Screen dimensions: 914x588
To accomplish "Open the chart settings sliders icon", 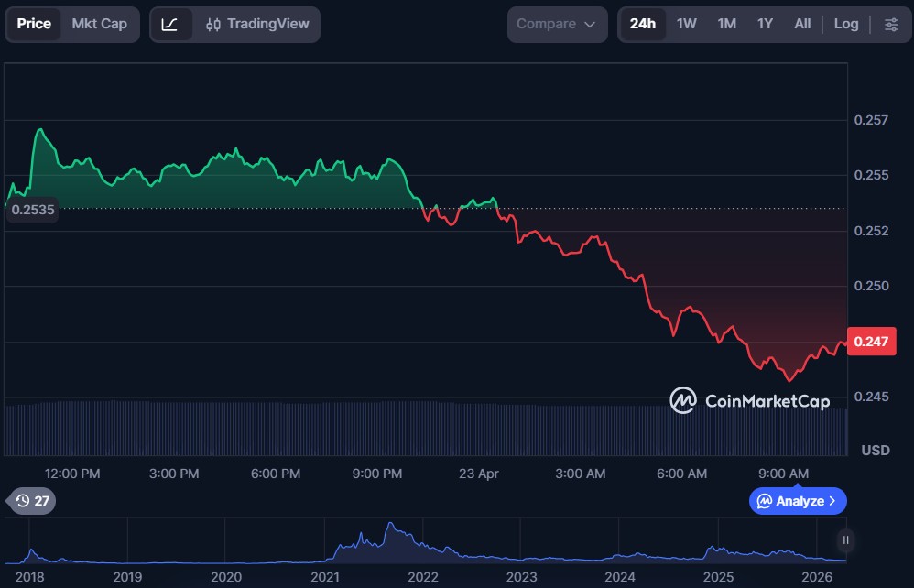I will coord(891,24).
